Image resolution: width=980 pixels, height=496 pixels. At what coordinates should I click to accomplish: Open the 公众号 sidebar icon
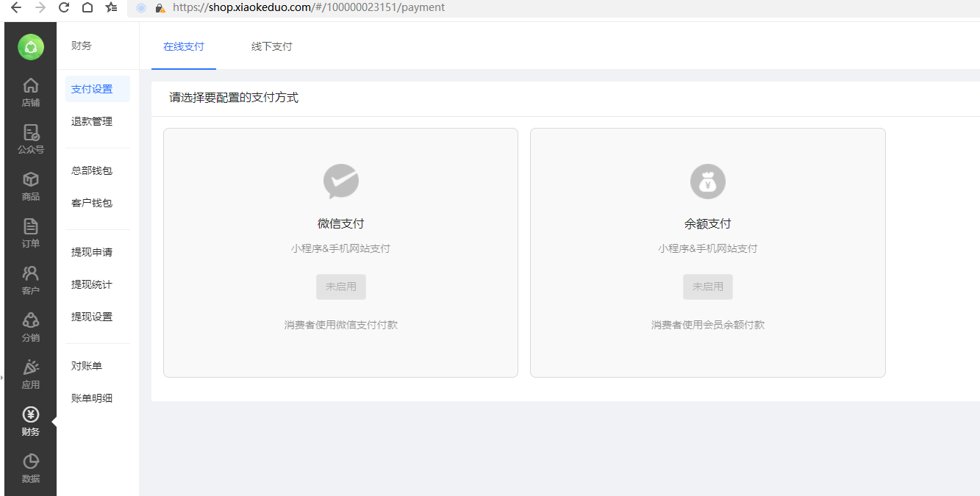[x=31, y=132]
